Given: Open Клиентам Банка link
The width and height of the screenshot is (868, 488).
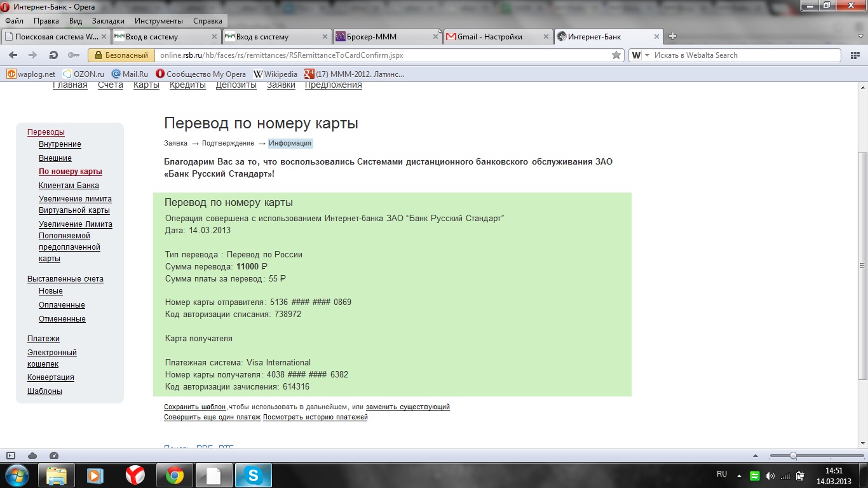Looking at the screenshot, I should 69,186.
